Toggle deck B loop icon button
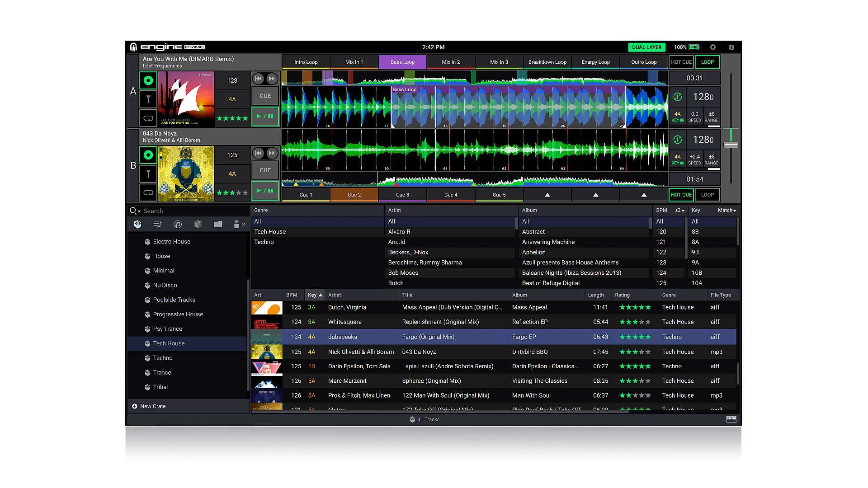868x488 pixels. click(148, 192)
